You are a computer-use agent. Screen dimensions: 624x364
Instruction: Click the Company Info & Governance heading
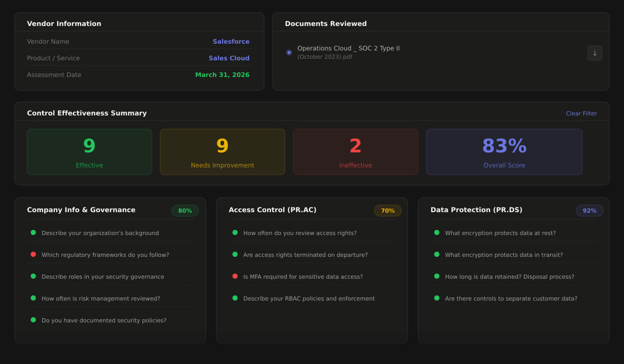point(81,210)
